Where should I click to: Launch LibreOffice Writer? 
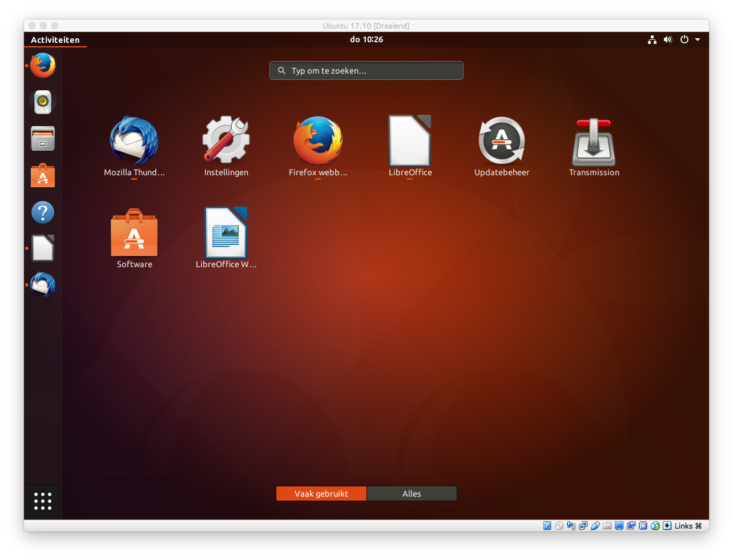coord(226,233)
